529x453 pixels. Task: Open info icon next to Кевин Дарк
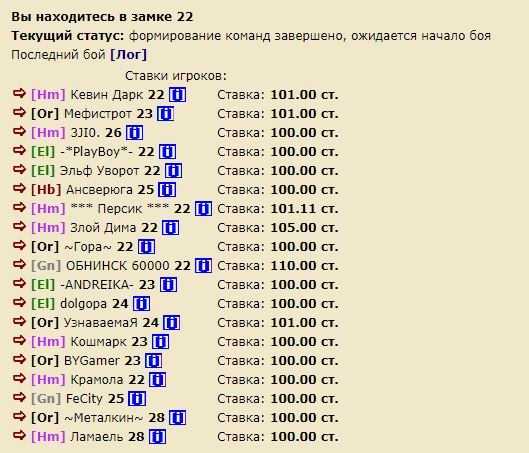click(x=177, y=95)
